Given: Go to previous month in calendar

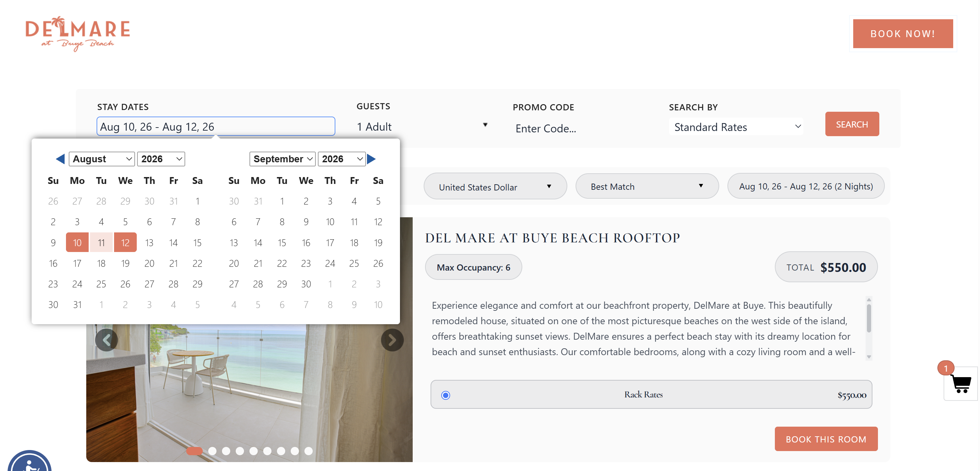Looking at the screenshot, I should [60, 159].
